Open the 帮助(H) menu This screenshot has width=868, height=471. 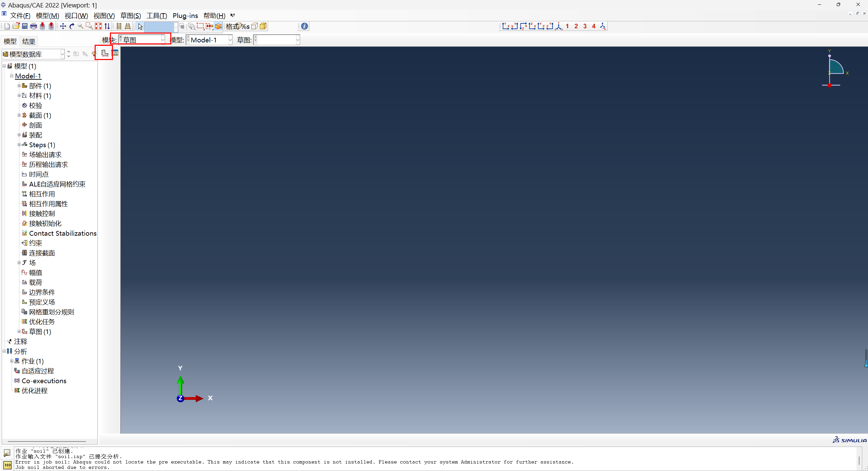(x=214, y=16)
